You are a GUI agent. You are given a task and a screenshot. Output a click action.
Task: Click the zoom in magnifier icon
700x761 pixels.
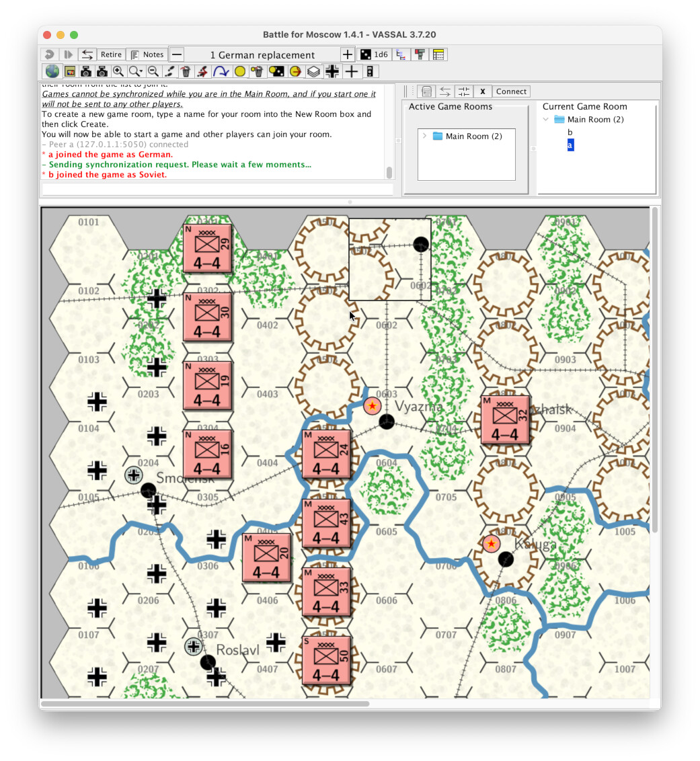click(x=118, y=71)
